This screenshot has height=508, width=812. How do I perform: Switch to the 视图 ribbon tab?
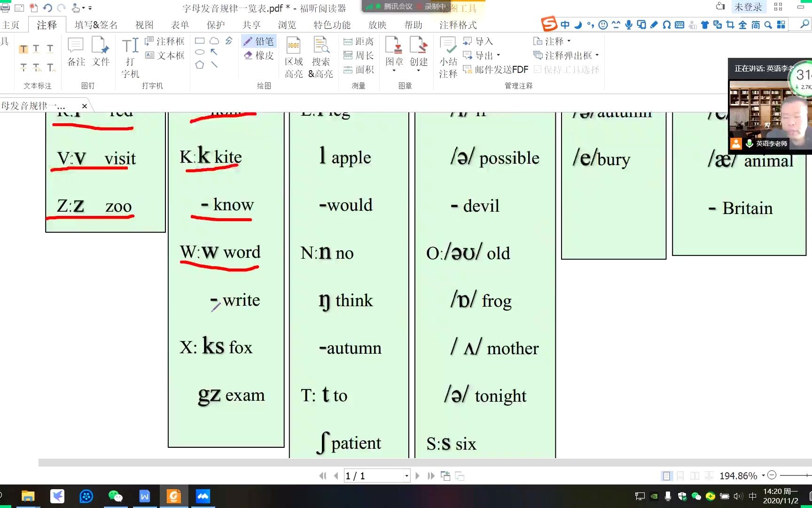144,24
